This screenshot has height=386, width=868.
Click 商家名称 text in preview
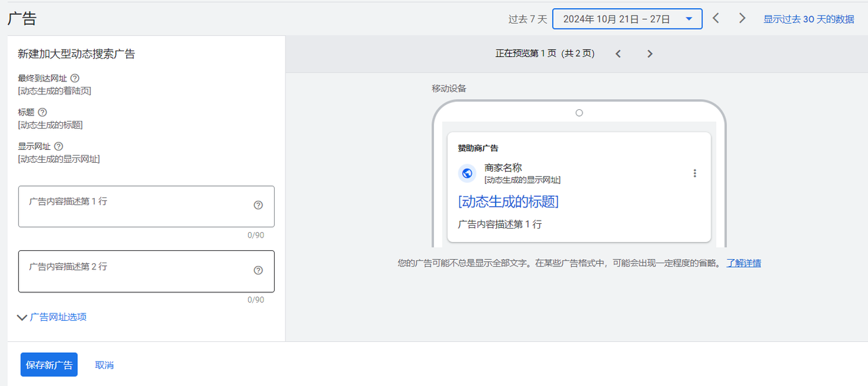(x=503, y=168)
